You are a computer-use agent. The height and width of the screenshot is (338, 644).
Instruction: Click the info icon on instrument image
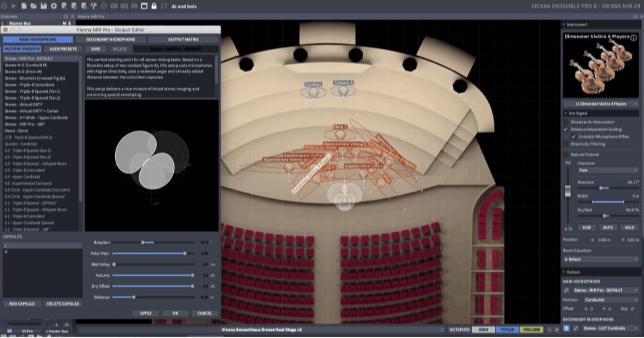point(633,39)
